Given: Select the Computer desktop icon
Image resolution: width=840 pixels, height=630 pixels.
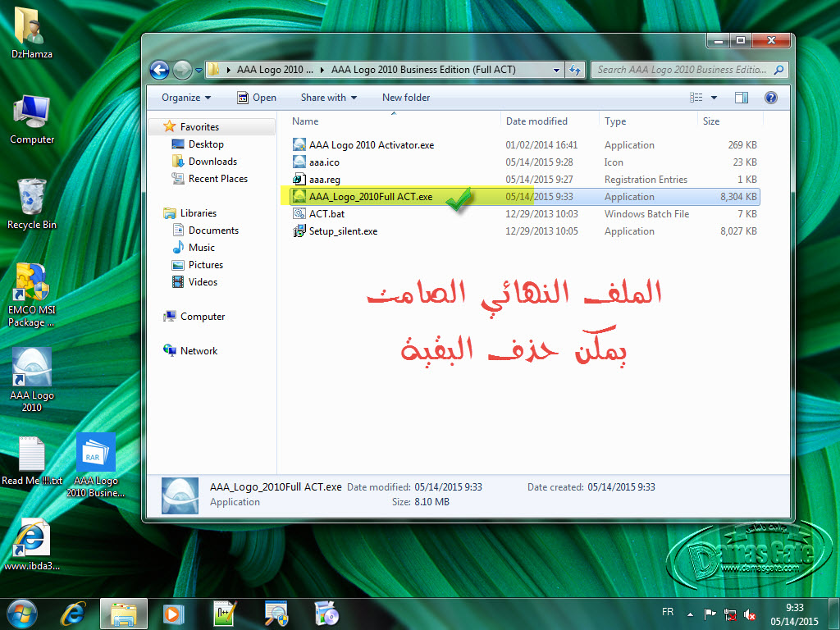Looking at the screenshot, I should pyautogui.click(x=32, y=120).
